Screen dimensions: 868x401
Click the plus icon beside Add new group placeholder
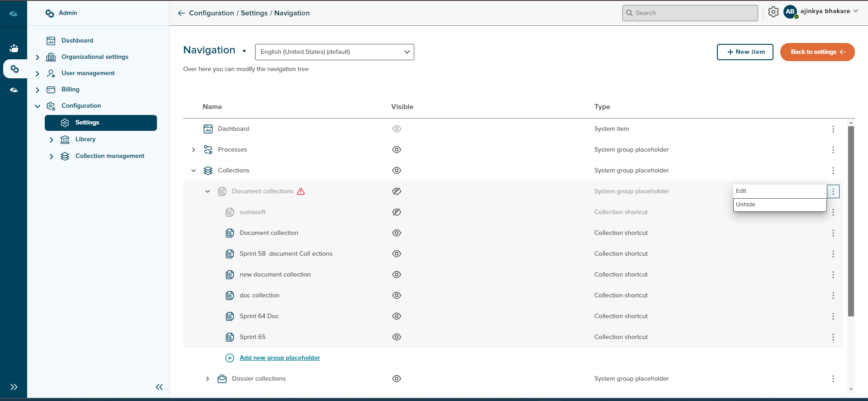tap(230, 358)
